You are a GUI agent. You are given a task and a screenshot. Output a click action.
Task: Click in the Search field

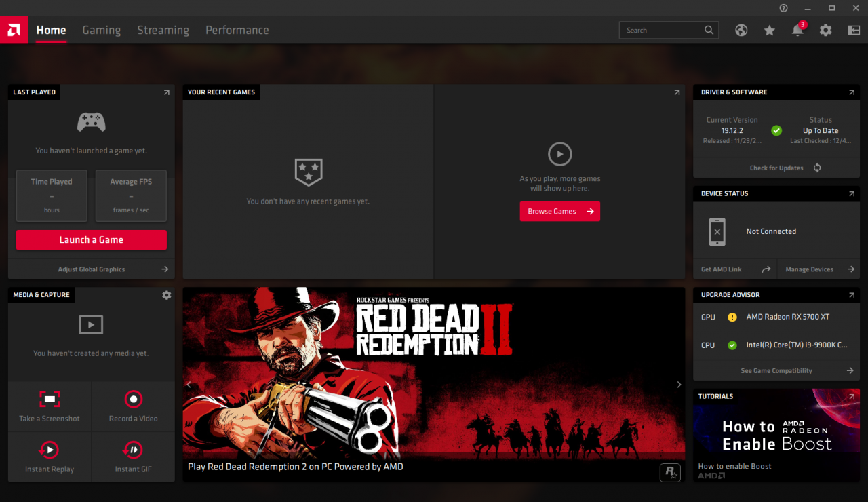tap(669, 30)
